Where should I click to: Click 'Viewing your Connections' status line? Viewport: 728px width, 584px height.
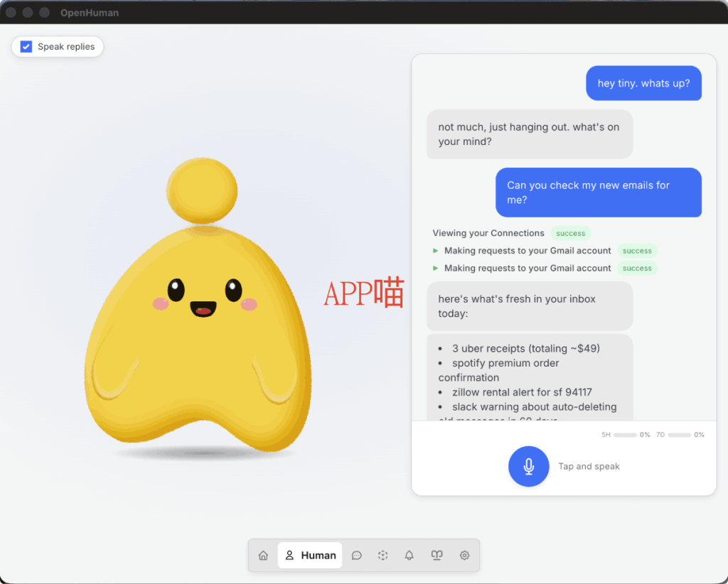(488, 233)
